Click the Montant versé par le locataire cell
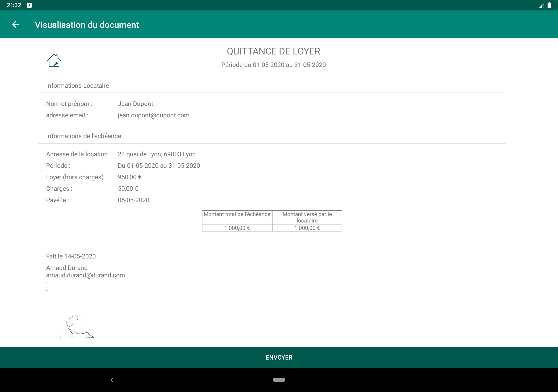Image resolution: width=558 pixels, height=392 pixels. pyautogui.click(x=307, y=217)
